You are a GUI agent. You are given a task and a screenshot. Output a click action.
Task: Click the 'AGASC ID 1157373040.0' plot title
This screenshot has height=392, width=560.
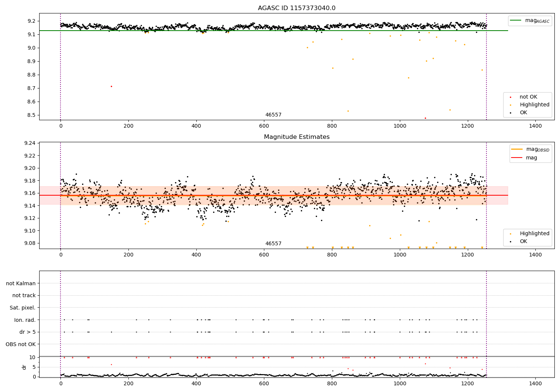297,8
